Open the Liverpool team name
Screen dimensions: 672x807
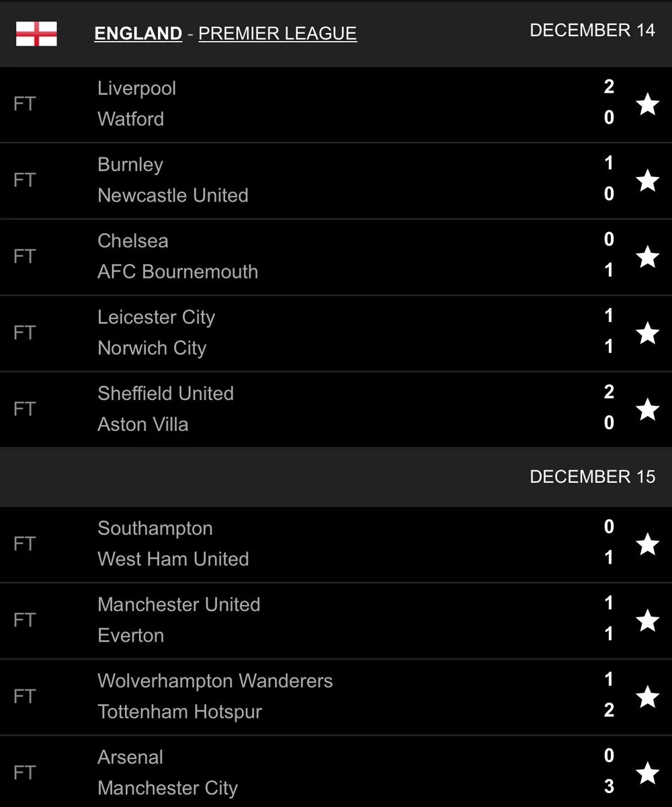click(137, 88)
